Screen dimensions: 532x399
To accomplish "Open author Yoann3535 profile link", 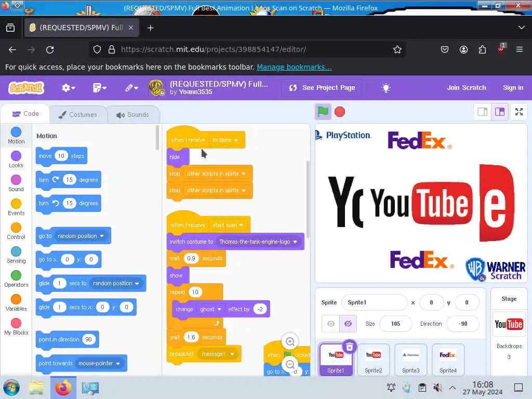I will point(196,92).
